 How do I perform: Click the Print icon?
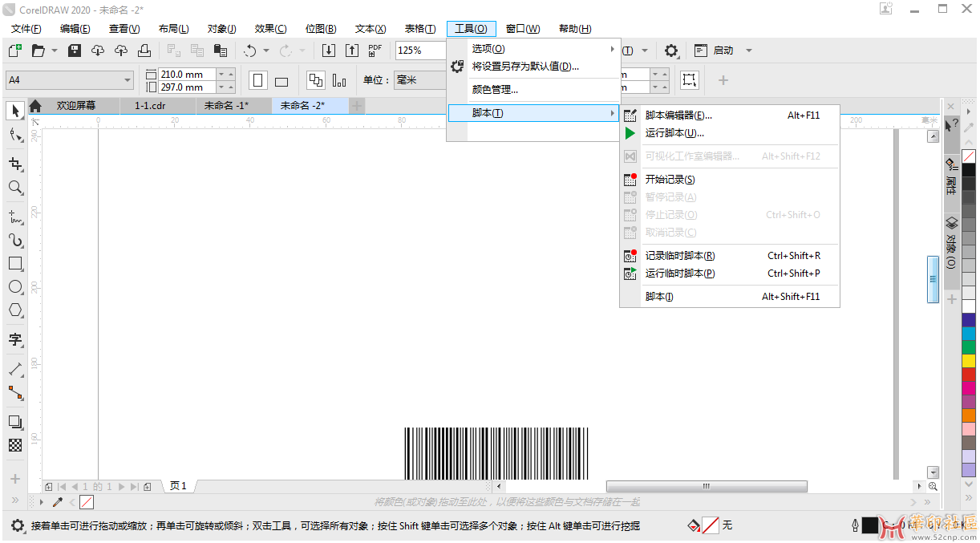coord(144,51)
